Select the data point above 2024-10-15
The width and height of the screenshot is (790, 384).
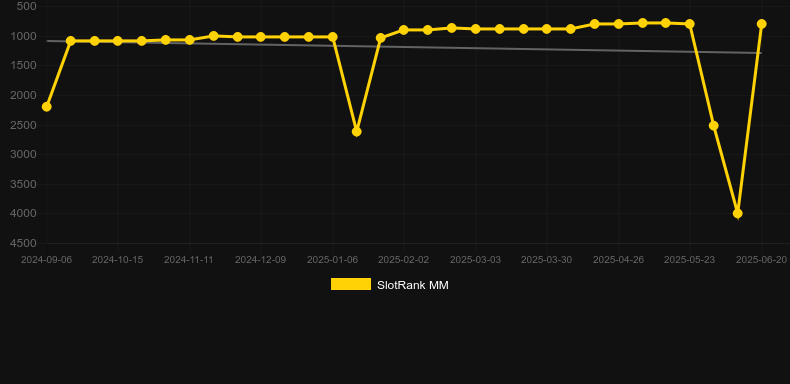[117, 41]
